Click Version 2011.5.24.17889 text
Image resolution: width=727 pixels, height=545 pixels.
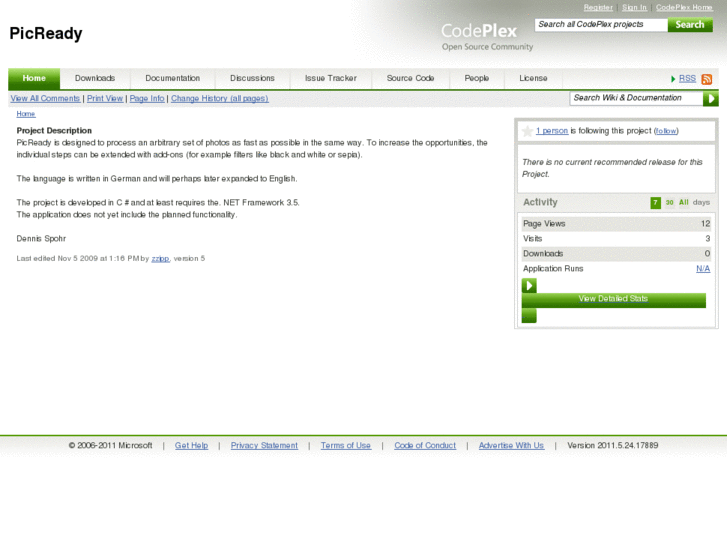[612, 446]
